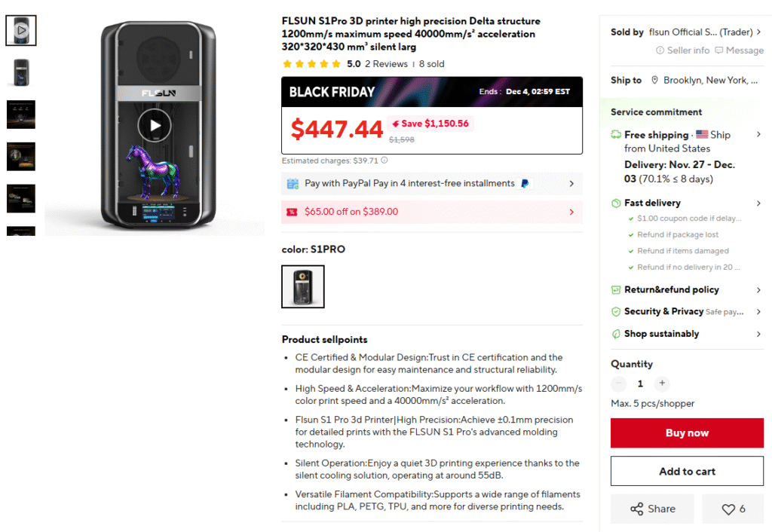Click the Share icon button
Image resolution: width=772 pixels, height=532 pixels.
[x=653, y=509]
